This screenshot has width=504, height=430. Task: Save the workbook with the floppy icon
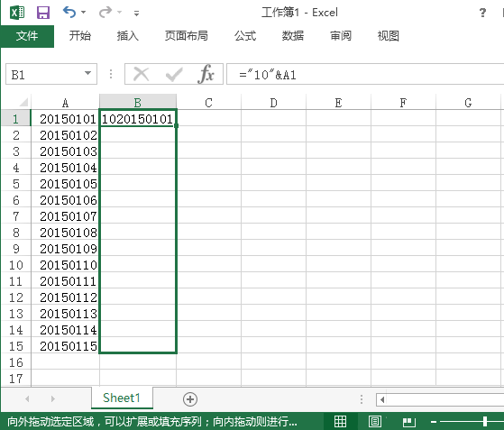point(43,13)
